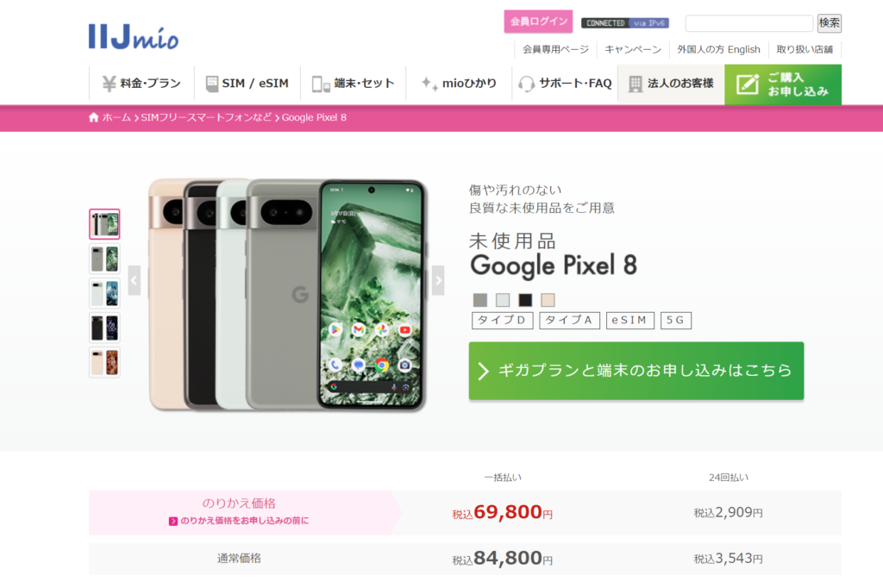Open 会員専用ページ menu link
883x588 pixels.
555,49
